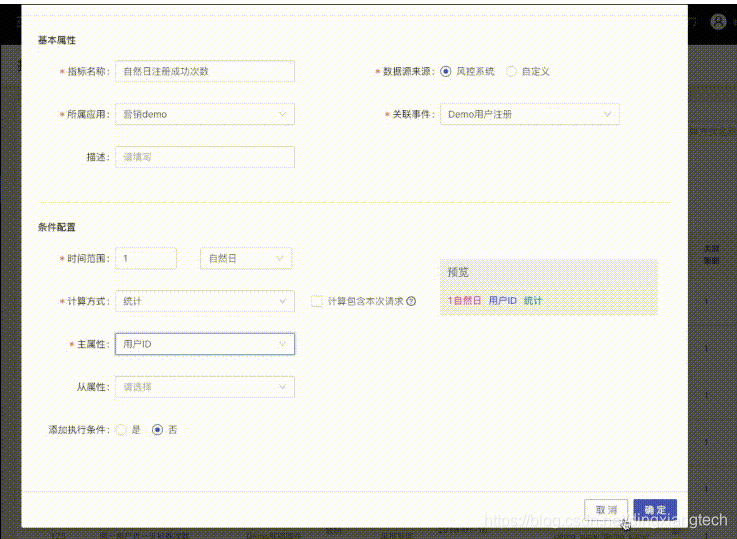The width and height of the screenshot is (737, 539).
Task: Select the 自定义 data source radio
Action: coord(511,71)
